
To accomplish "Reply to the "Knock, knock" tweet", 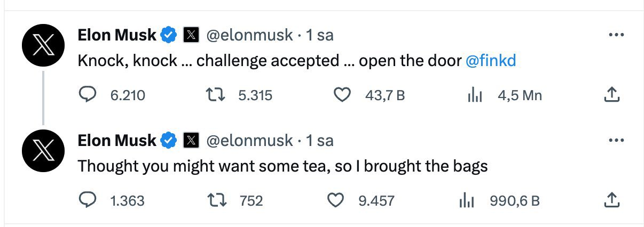I will pyautogui.click(x=87, y=95).
